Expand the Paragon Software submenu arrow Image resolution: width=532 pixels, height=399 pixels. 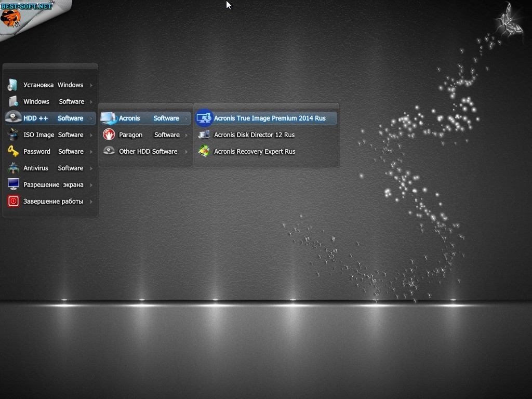187,135
